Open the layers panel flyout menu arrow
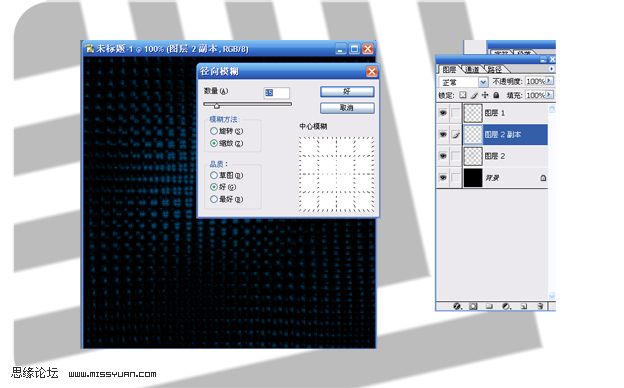Screen dimensions: 624x388 pyautogui.click(x=551, y=69)
